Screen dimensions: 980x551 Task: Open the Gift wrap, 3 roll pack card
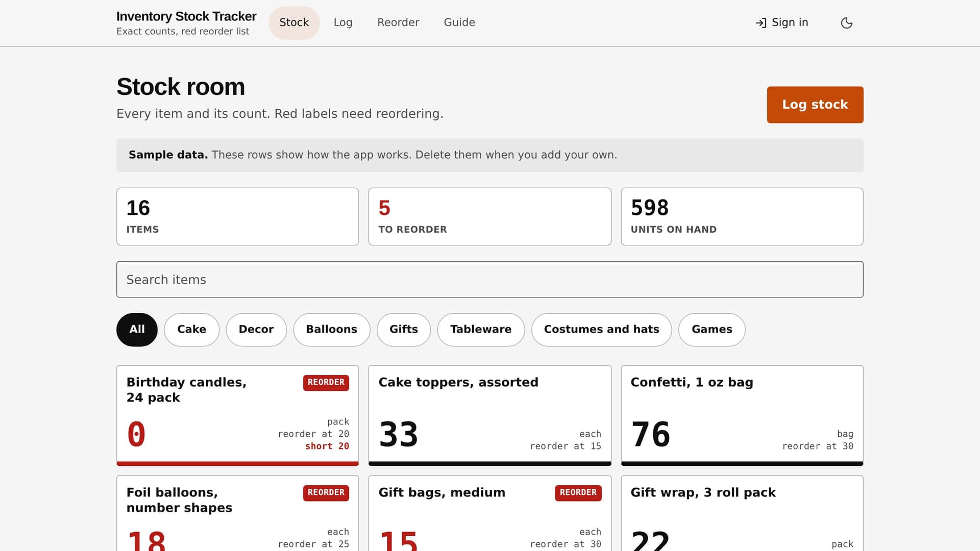tap(742, 513)
